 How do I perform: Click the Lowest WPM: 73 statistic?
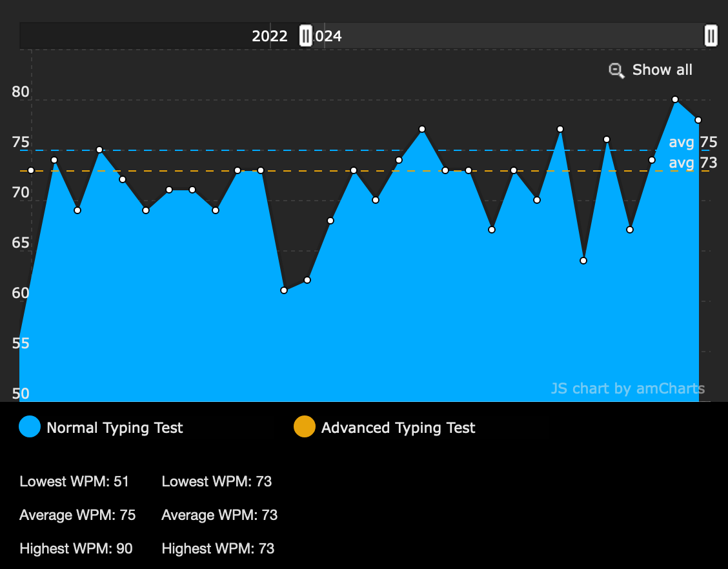217,481
